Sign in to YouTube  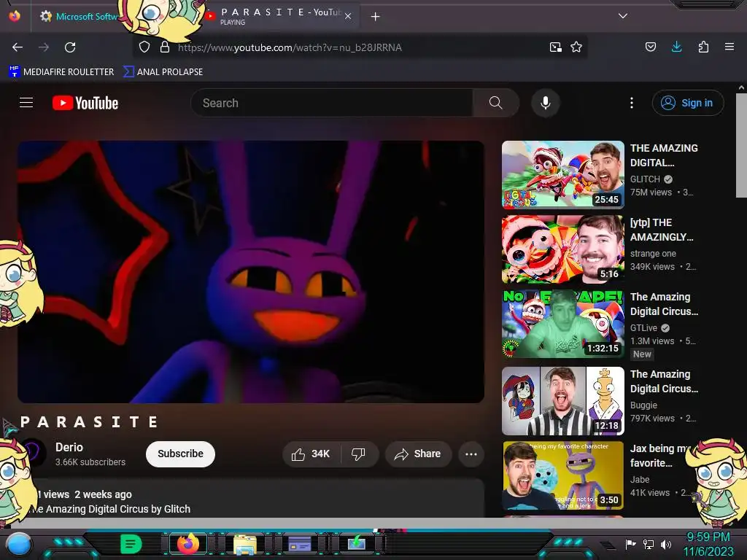[688, 103]
